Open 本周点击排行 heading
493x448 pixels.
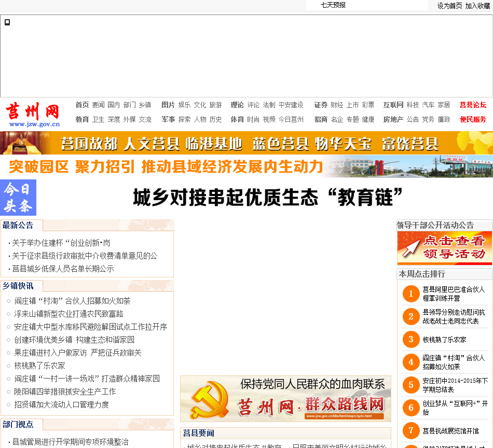[x=422, y=274]
